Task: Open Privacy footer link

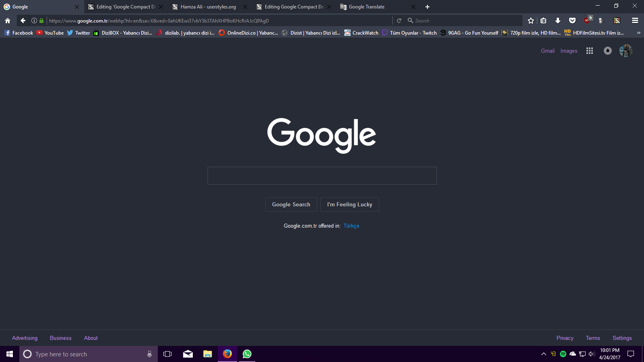Action: click(x=565, y=338)
